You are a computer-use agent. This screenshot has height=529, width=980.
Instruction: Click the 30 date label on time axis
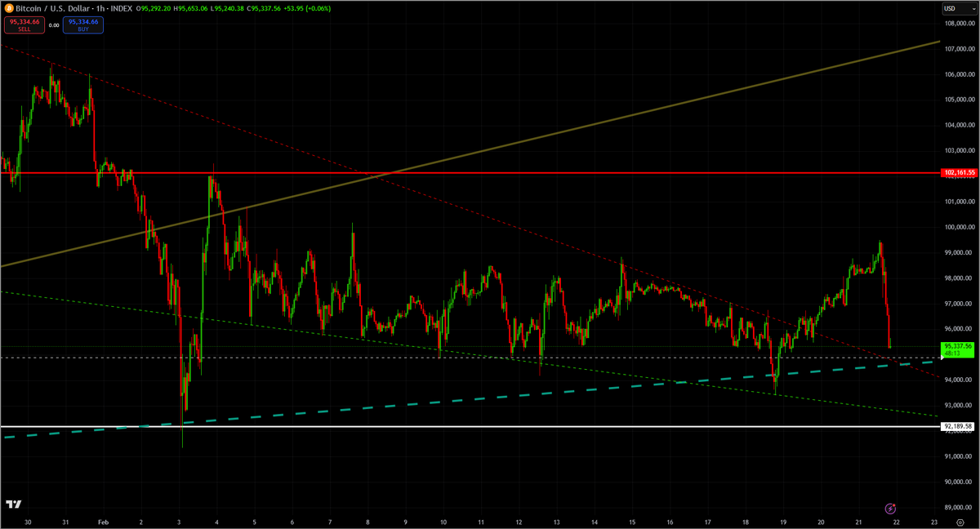tap(28, 521)
